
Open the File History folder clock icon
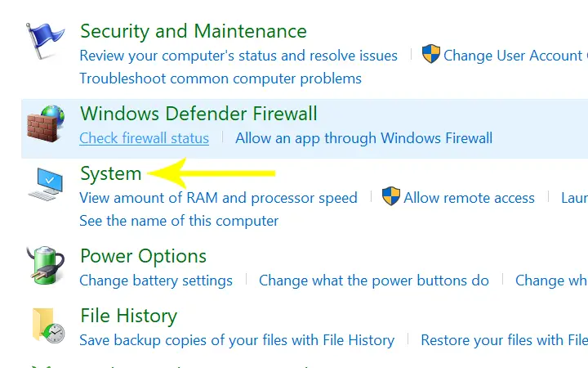coord(48,325)
